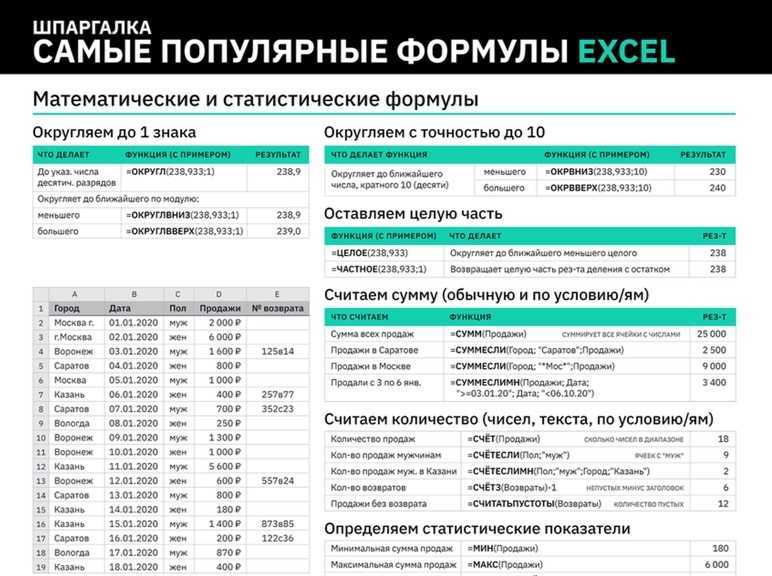Click heading Округляем до 1 знака
This screenshot has height=576, width=772.
(x=114, y=132)
